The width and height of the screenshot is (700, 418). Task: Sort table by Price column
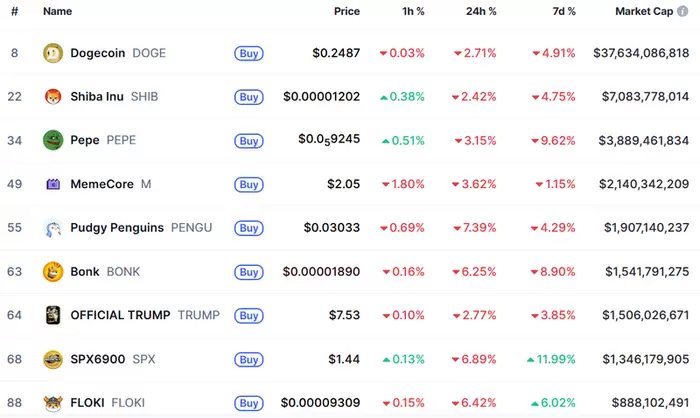tap(347, 11)
